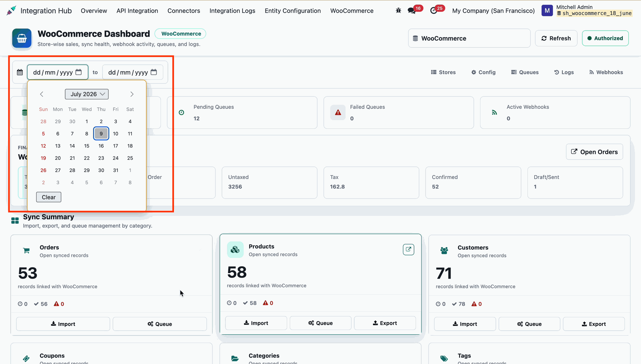Click the Tags label icon
641x364 pixels.
coord(444,359)
